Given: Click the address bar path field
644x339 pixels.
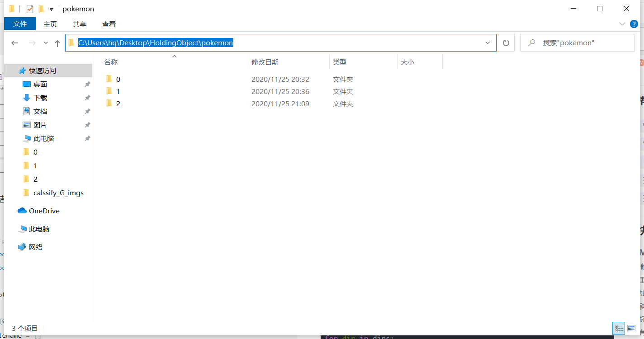Looking at the screenshot, I should [280, 43].
